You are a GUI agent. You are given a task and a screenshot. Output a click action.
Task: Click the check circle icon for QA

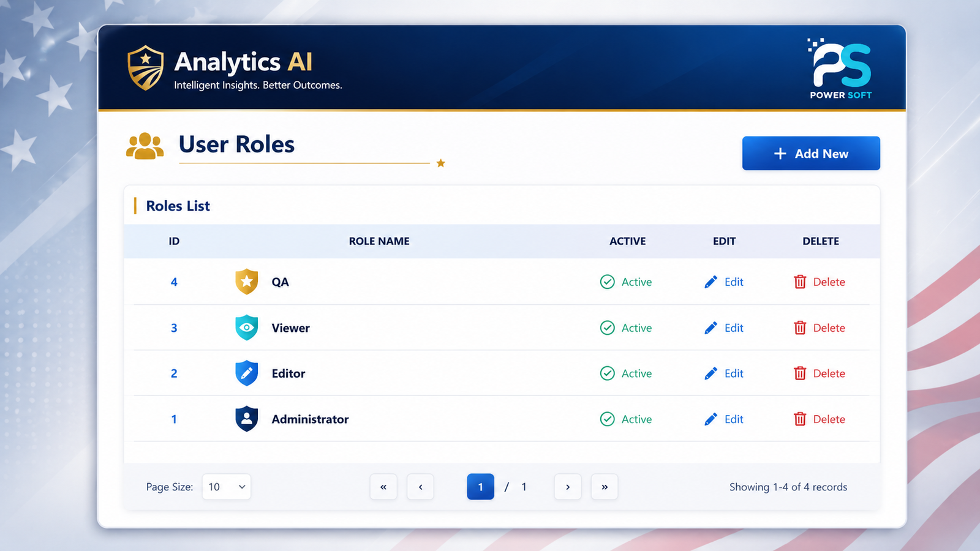click(607, 282)
